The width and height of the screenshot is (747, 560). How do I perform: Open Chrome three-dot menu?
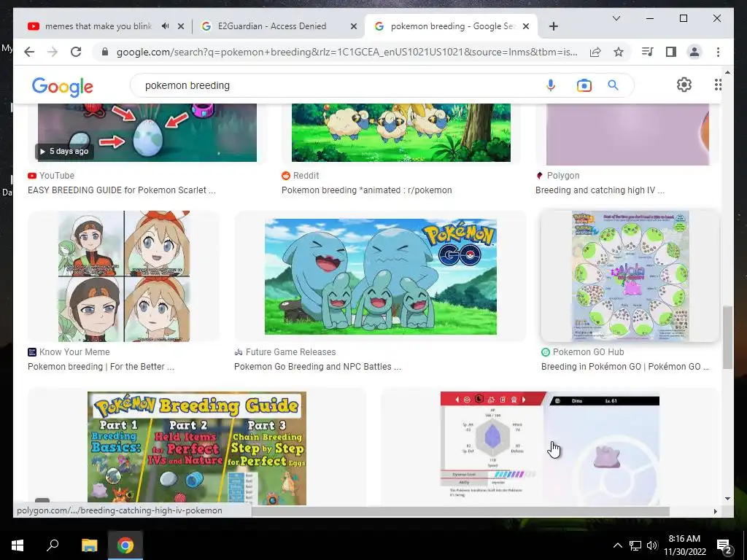718,52
